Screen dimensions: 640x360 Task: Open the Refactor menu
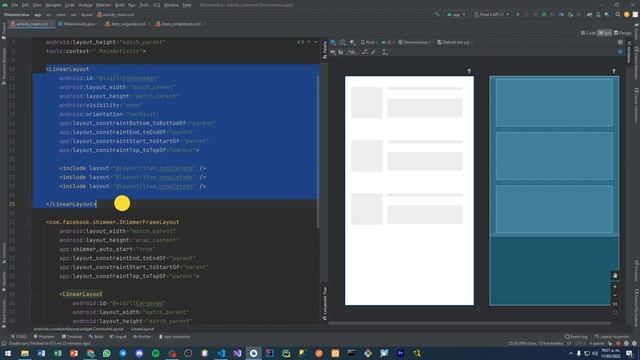coord(103,5)
